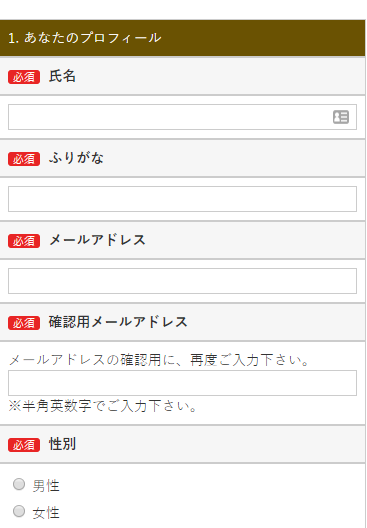Focus the 確認用メールアドレス confirmation input field
The width and height of the screenshot is (367, 528).
click(182, 383)
